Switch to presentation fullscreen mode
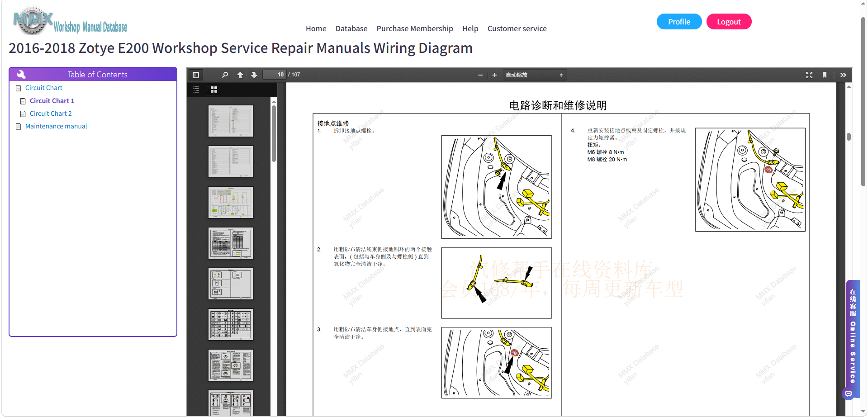This screenshot has height=417, width=868. pyautogui.click(x=809, y=75)
